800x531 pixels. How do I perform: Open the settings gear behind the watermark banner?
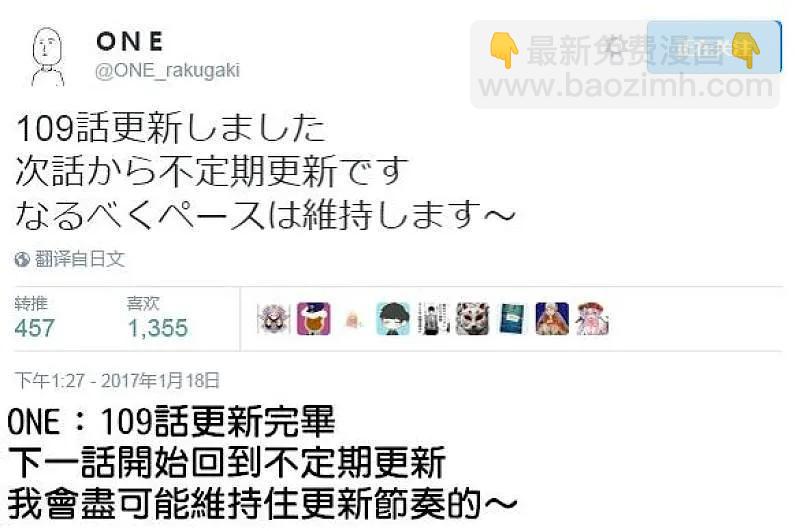[x=617, y=48]
